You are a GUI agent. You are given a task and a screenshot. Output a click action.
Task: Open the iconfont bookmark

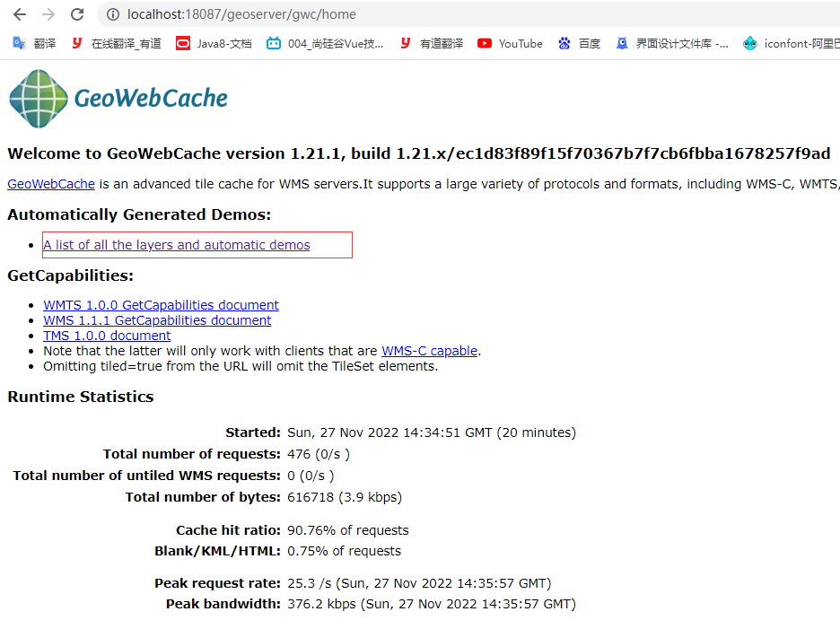[792, 43]
